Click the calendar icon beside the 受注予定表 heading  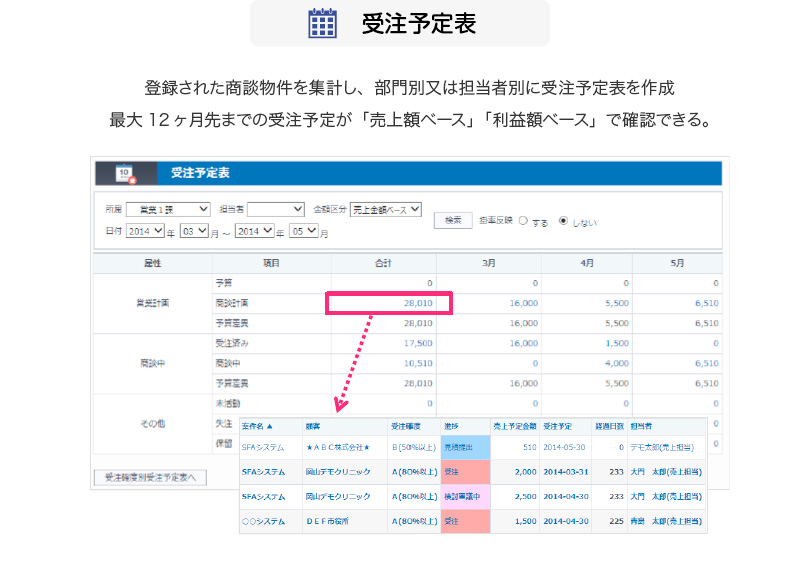323,23
